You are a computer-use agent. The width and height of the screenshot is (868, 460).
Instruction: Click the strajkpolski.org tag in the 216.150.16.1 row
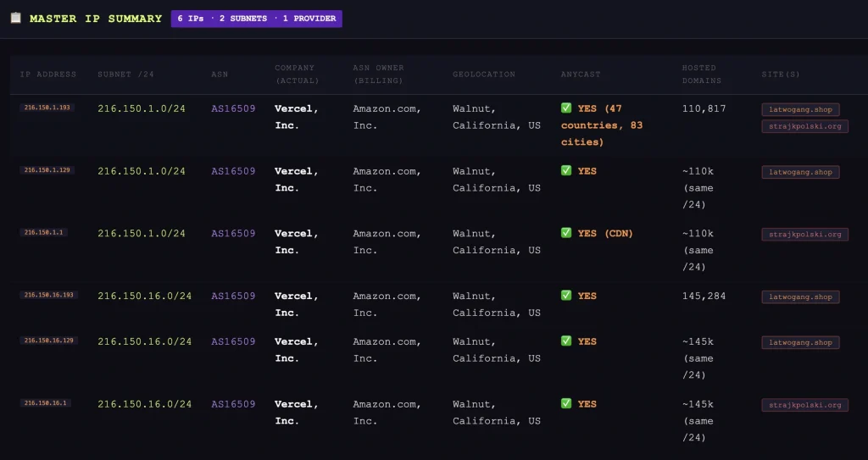pyautogui.click(x=805, y=405)
